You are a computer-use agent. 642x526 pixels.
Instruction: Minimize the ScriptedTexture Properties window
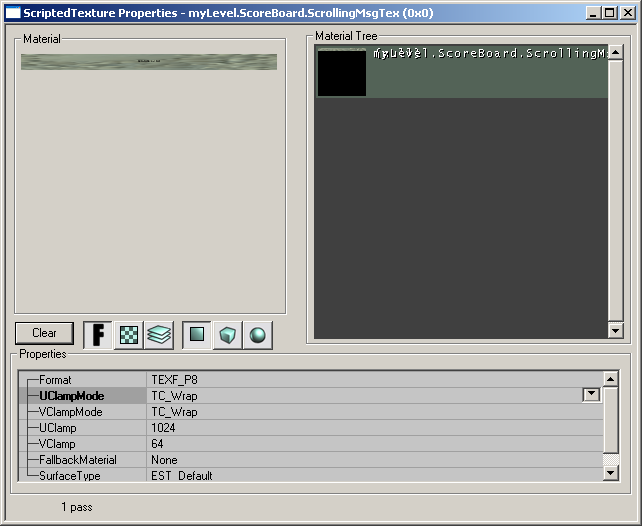[x=593, y=13]
